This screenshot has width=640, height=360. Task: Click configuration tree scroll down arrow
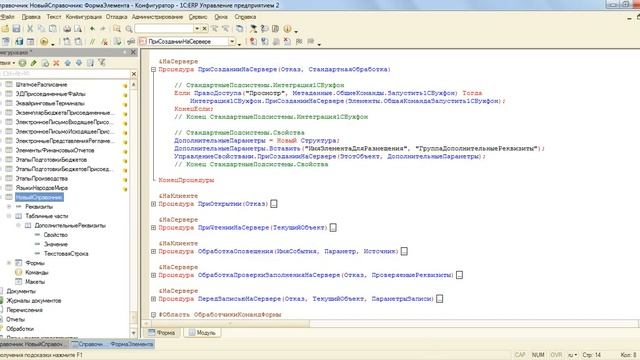coord(133,333)
